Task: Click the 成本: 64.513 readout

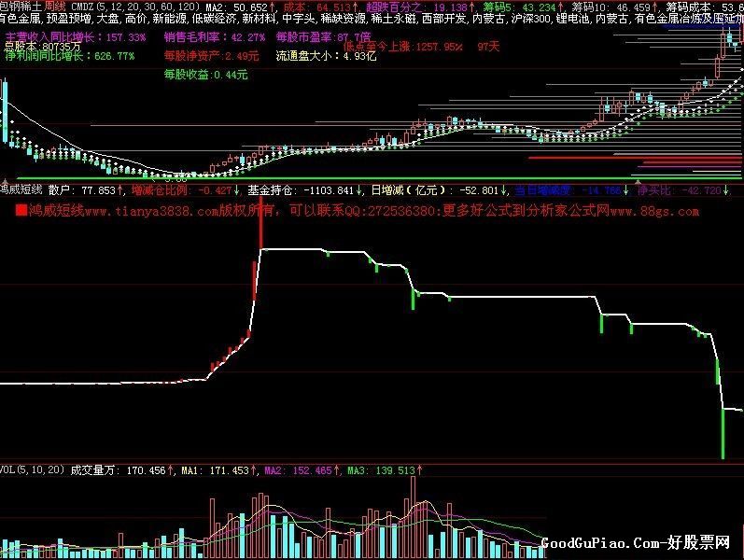Action: coord(320,7)
